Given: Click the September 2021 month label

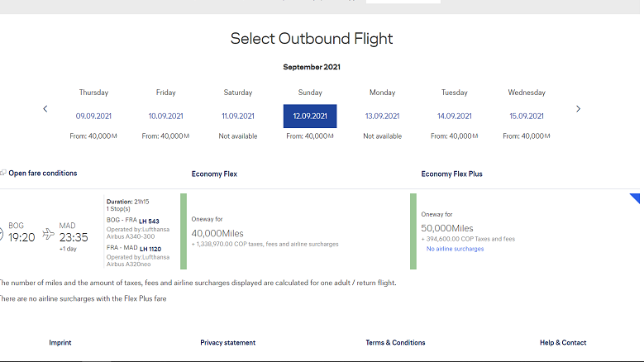Looking at the screenshot, I should (312, 67).
